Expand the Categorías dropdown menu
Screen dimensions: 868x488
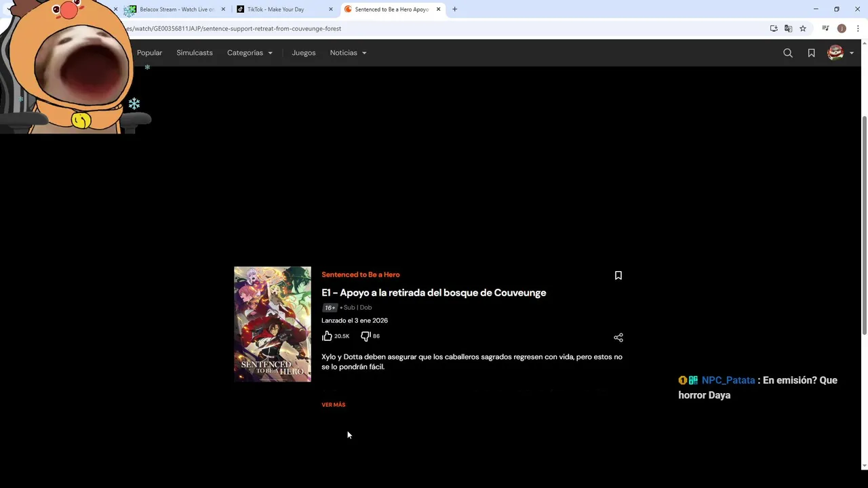250,53
